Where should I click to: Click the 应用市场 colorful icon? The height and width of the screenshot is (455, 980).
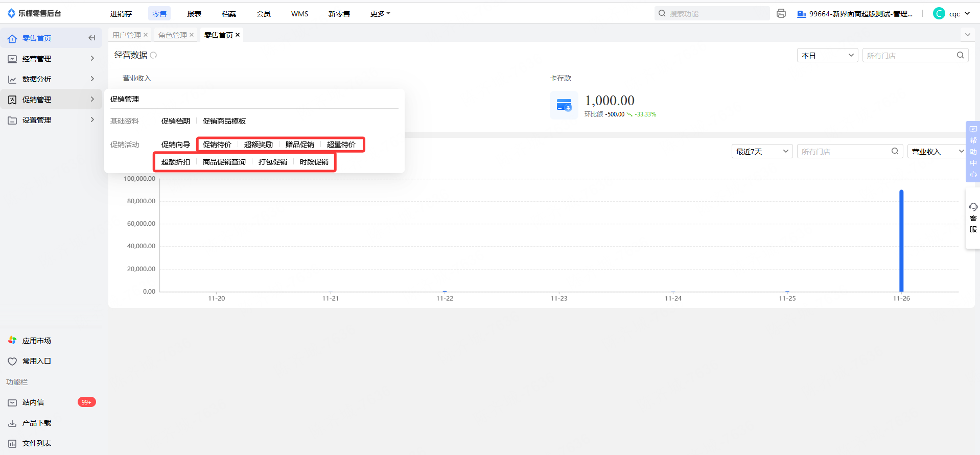click(x=12, y=341)
